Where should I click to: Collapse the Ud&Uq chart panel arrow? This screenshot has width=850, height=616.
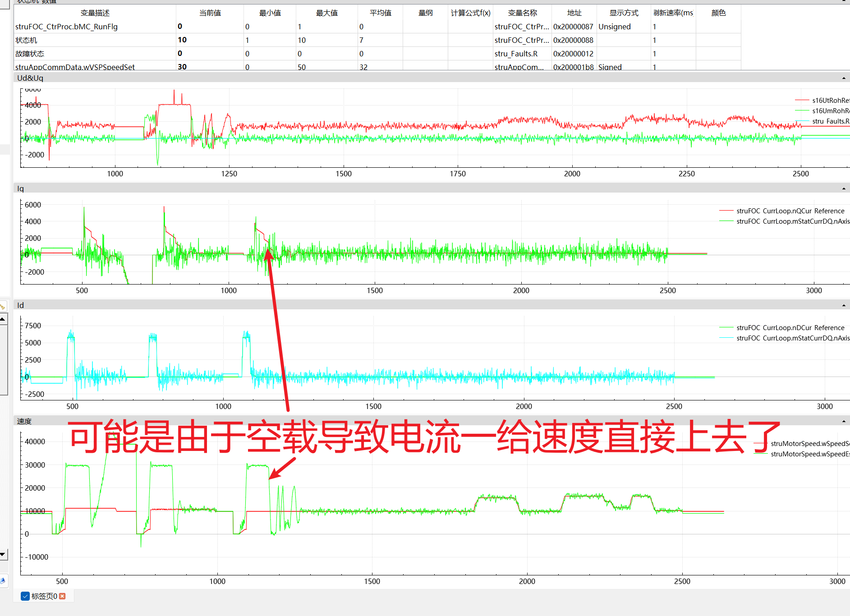click(x=844, y=78)
